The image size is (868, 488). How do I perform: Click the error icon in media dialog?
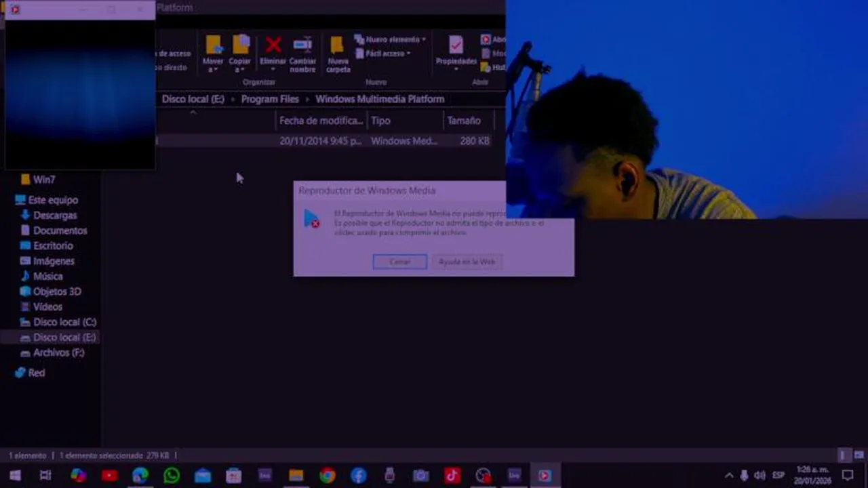point(311,219)
